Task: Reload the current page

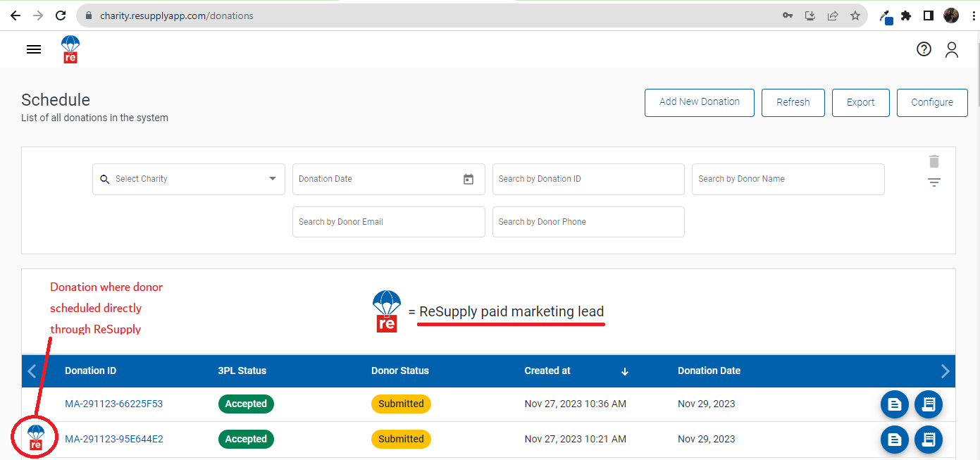Action: [61, 15]
